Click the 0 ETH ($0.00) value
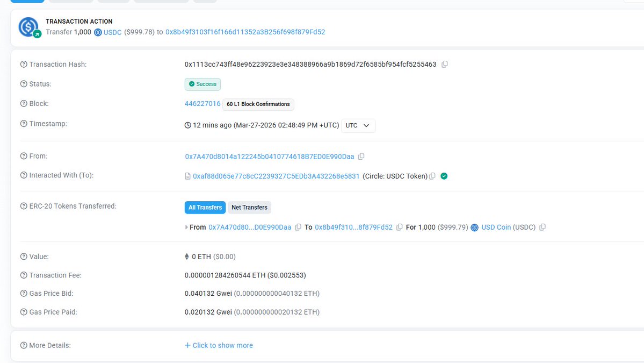The width and height of the screenshot is (644, 363). pyautogui.click(x=214, y=257)
